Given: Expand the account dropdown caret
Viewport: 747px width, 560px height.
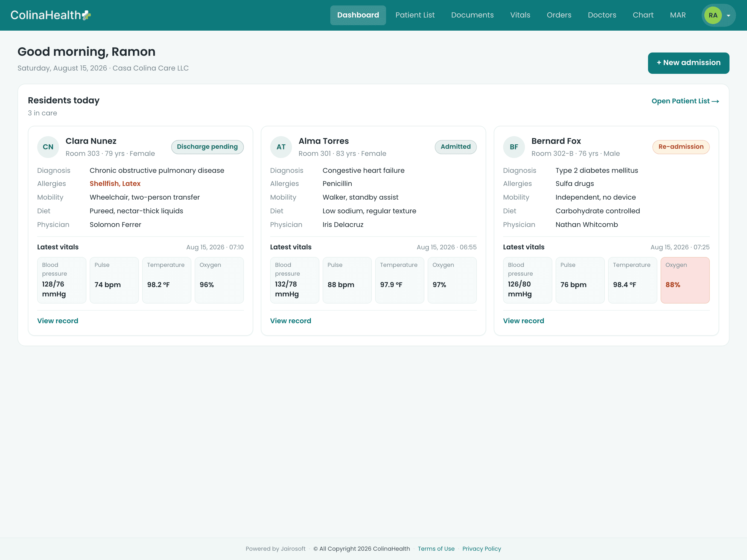Looking at the screenshot, I should click(x=728, y=16).
